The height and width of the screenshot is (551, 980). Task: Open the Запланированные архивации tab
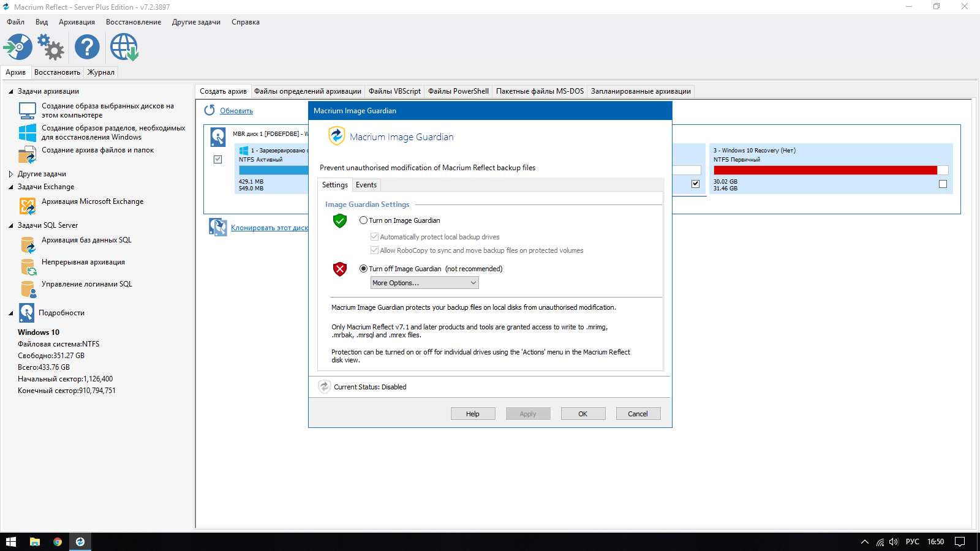point(641,91)
